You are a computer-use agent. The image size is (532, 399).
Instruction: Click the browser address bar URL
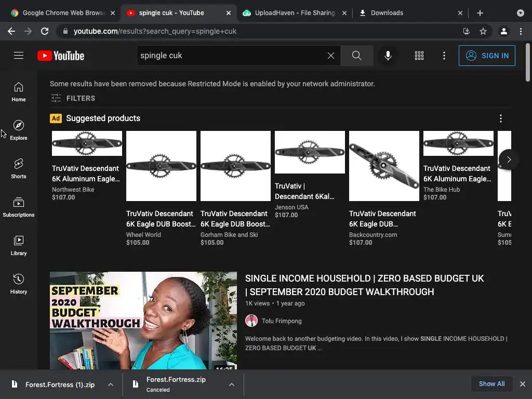[155, 31]
